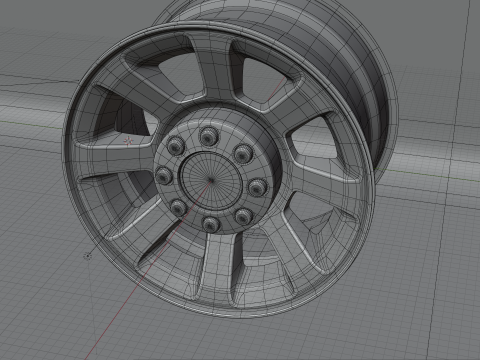Select the topmost lug nut on hub
The width and height of the screenshot is (480, 360).
[209, 136]
